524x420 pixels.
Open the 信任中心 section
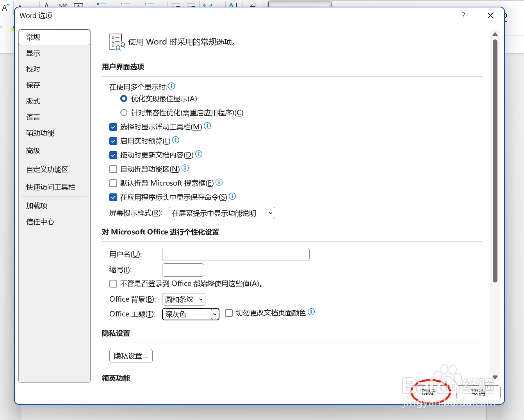coord(40,222)
